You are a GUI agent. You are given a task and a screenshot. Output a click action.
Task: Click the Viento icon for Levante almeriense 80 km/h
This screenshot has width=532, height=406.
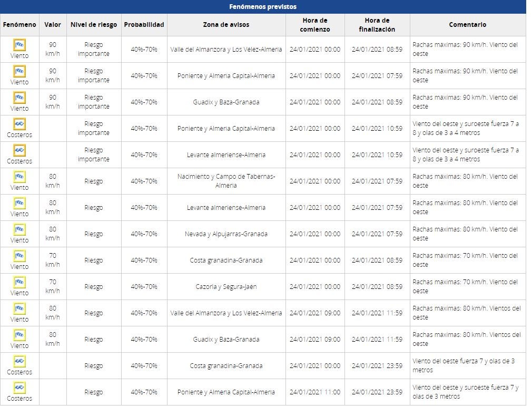coord(19,204)
